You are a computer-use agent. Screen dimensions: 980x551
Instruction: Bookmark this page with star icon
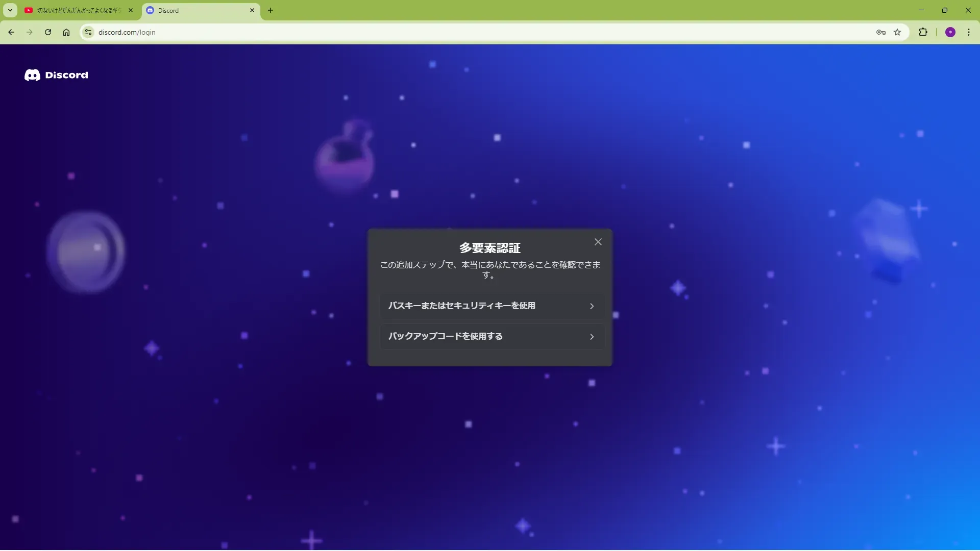(x=897, y=32)
